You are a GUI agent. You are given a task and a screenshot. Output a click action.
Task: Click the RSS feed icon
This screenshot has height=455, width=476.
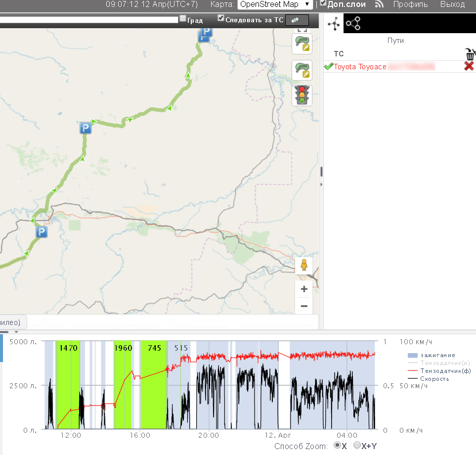[x=379, y=4]
